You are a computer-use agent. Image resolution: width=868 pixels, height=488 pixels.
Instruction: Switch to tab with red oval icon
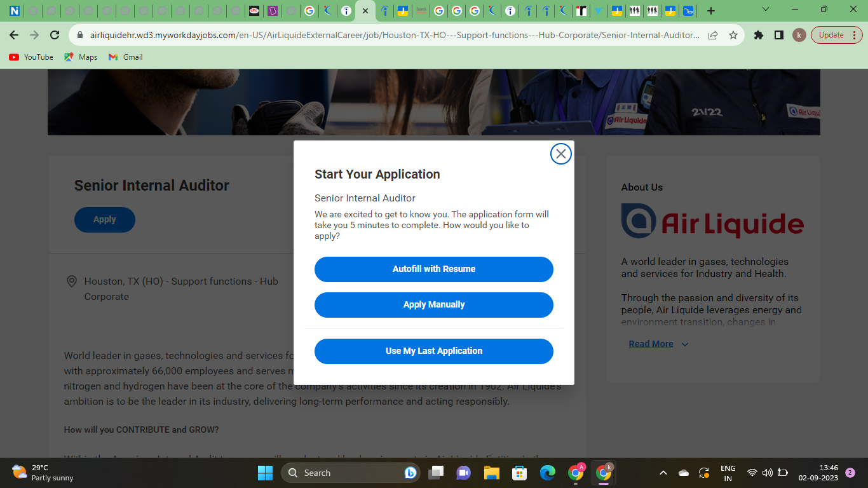click(254, 11)
